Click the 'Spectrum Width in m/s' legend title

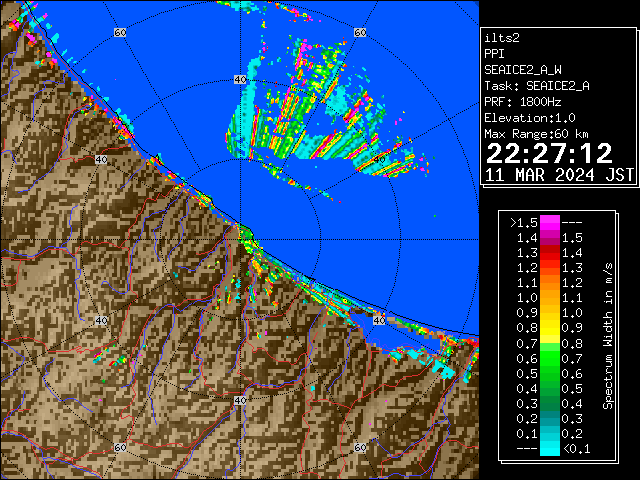pos(608,336)
